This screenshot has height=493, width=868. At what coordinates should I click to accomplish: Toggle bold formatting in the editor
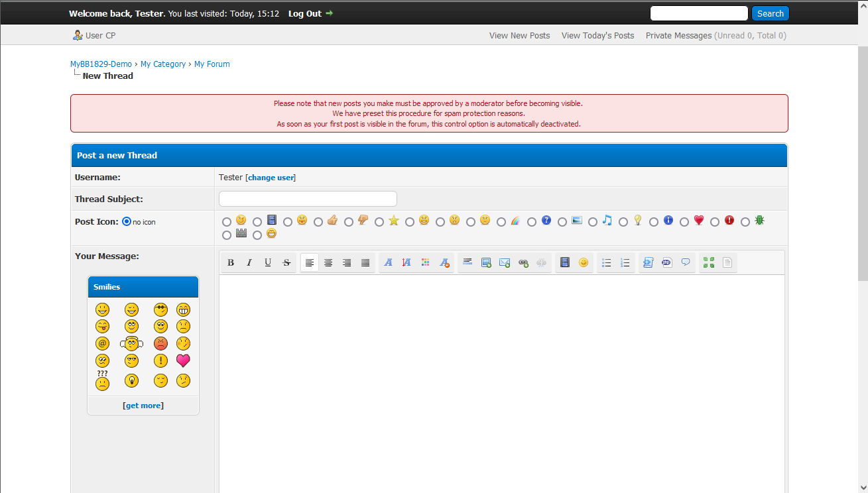pos(231,262)
